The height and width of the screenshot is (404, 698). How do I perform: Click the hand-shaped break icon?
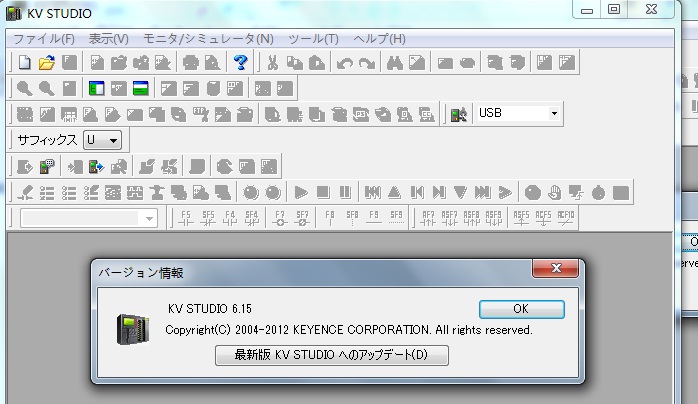click(x=555, y=193)
